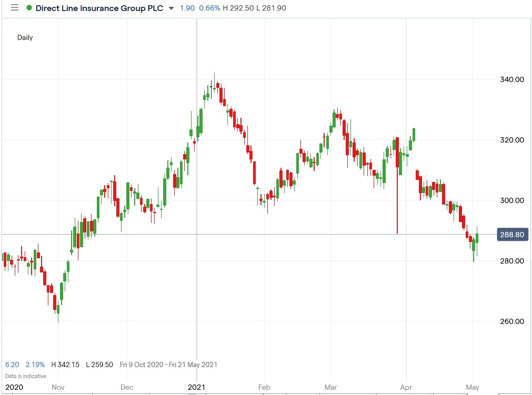Click the period low L 259.50
Viewport: 532px width, 395px height.
[100, 364]
